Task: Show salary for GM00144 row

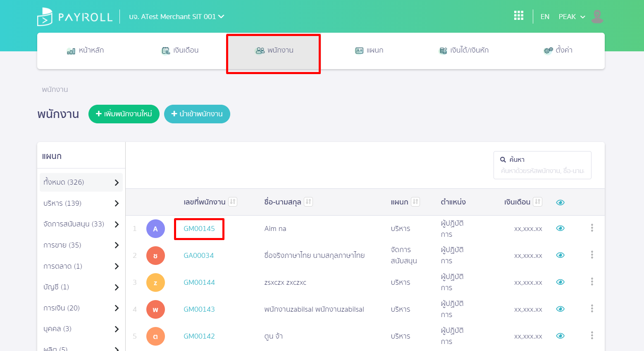Action: (x=561, y=282)
